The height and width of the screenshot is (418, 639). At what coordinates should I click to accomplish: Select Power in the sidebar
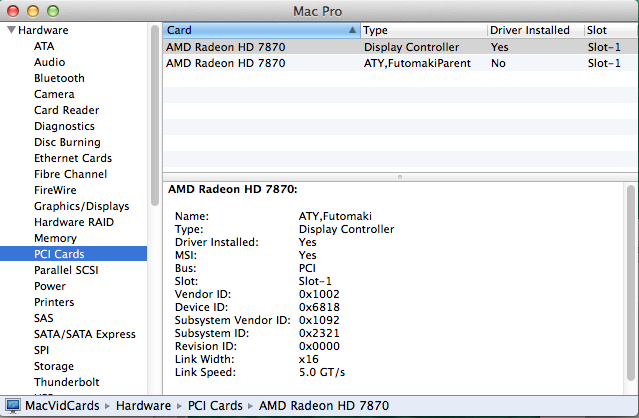(x=49, y=286)
